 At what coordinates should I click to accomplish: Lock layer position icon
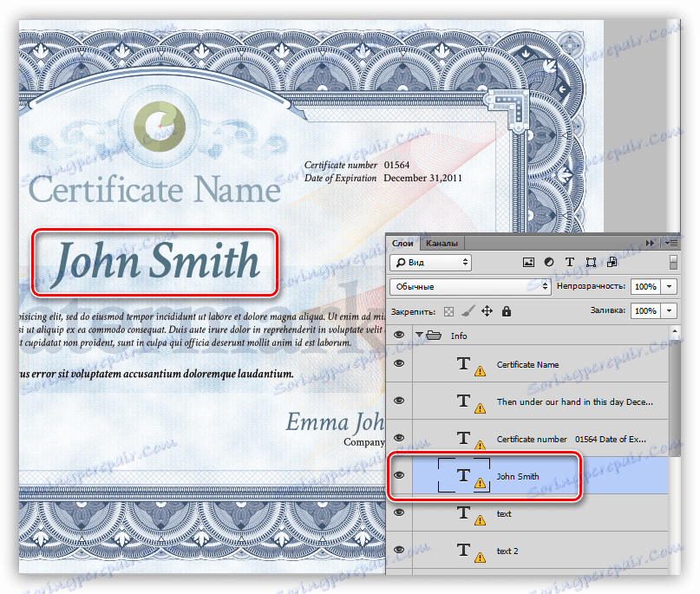tap(487, 311)
